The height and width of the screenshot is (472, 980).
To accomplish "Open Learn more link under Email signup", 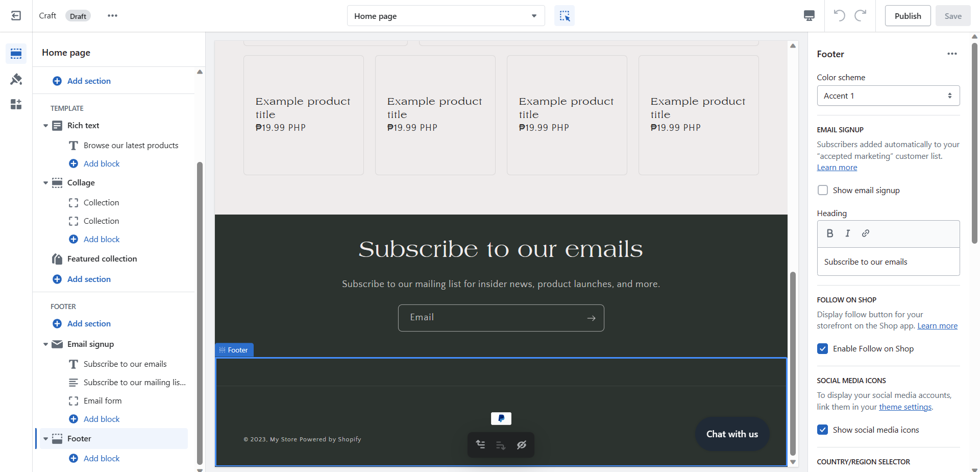I will (837, 168).
